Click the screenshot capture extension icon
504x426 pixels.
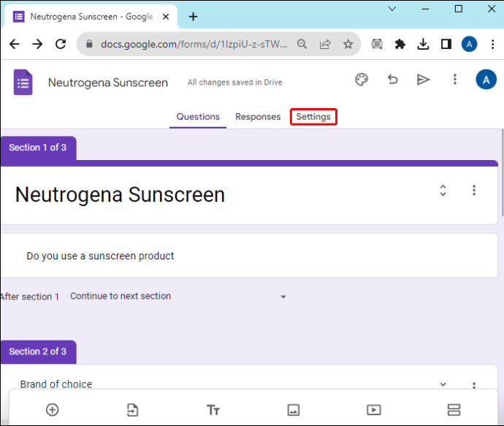pos(377,44)
